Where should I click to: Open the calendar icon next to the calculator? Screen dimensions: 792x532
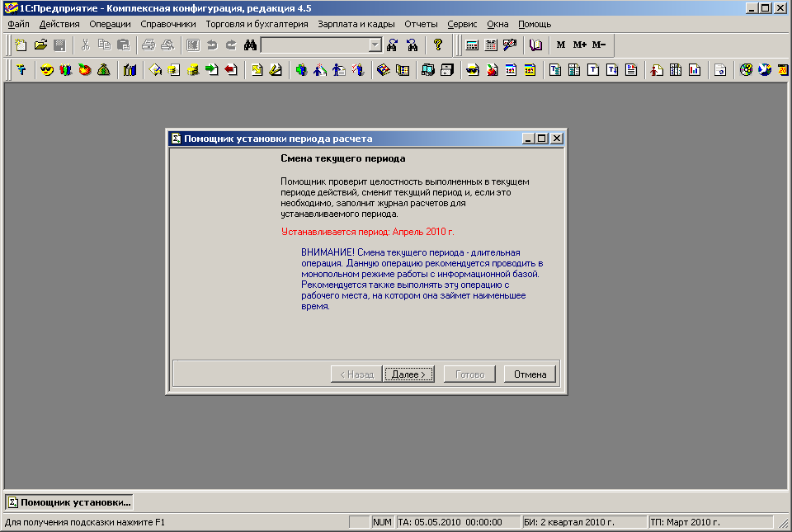click(491, 45)
